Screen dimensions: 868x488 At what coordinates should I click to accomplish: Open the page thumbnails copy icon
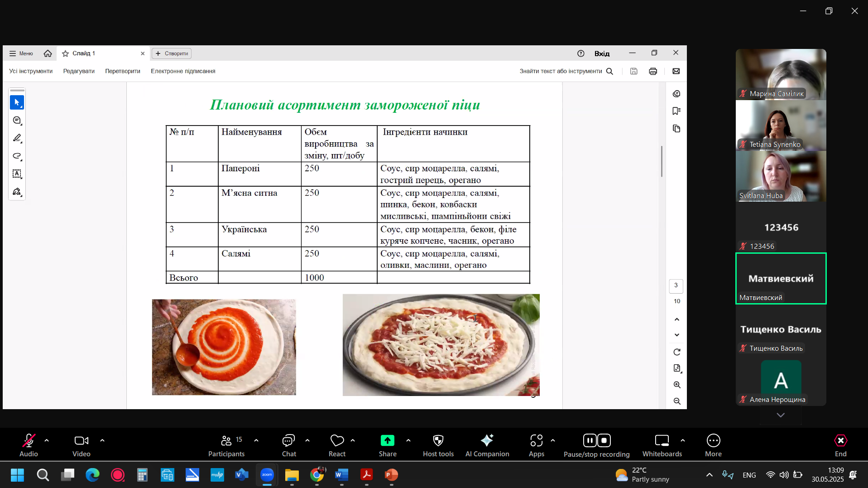point(676,129)
